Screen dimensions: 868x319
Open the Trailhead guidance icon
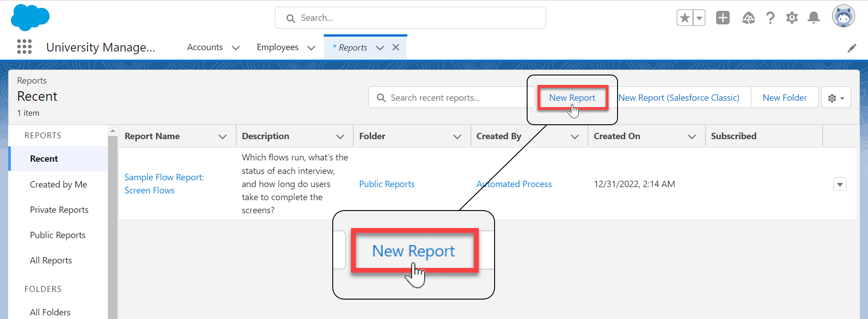pyautogui.click(x=749, y=18)
